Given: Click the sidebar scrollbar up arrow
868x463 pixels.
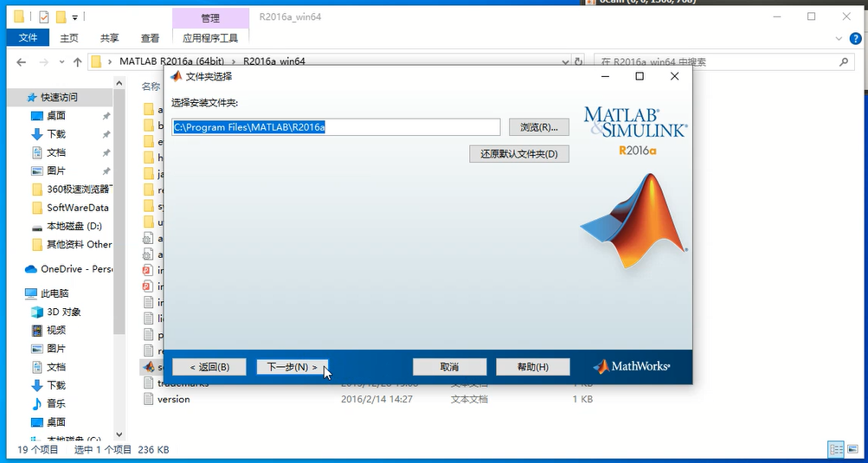Looking at the screenshot, I should coord(119,82).
